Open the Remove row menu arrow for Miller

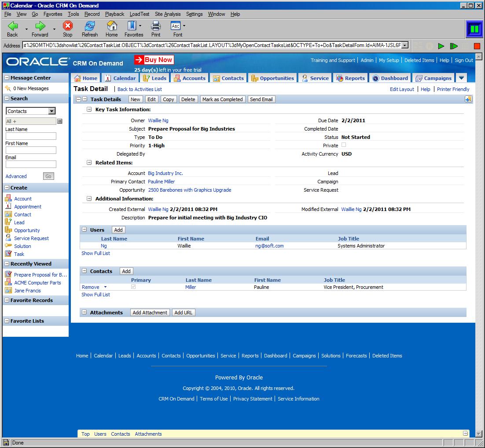[x=105, y=287]
